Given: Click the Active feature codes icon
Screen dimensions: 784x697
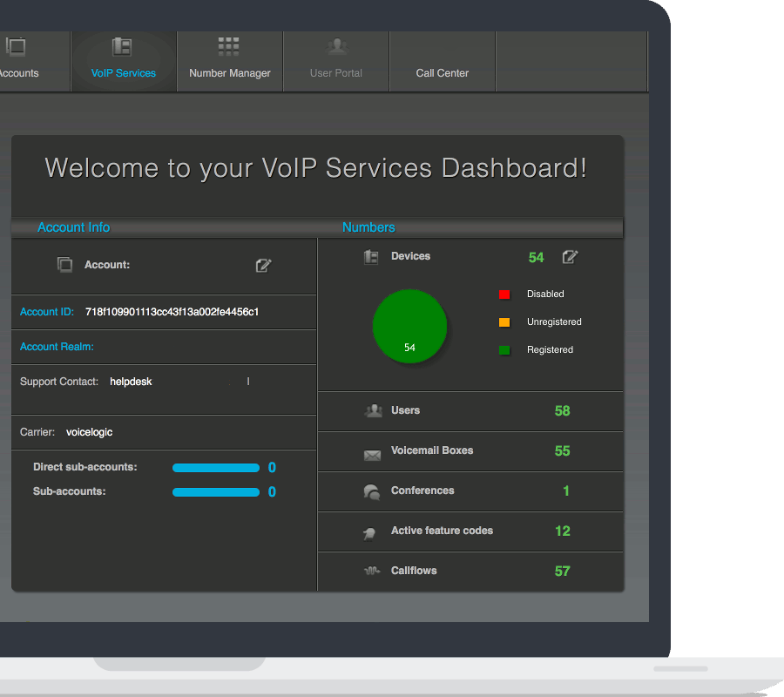Looking at the screenshot, I should coord(369,534).
